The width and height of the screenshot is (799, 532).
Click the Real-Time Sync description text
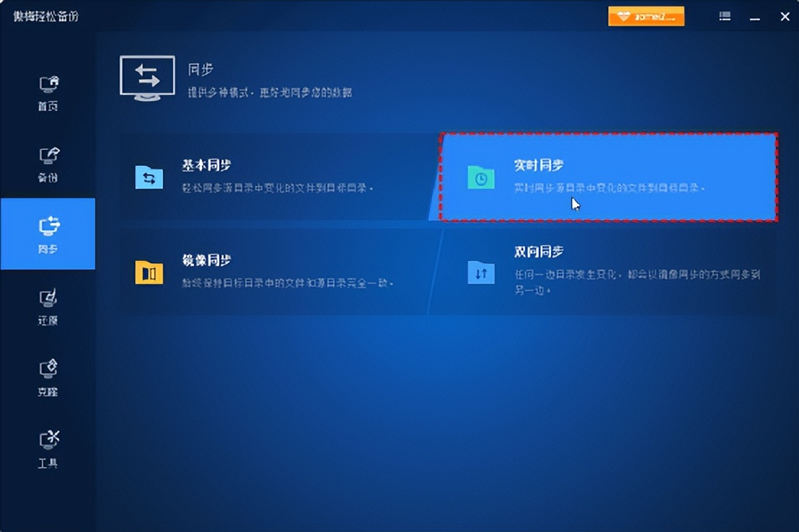609,189
